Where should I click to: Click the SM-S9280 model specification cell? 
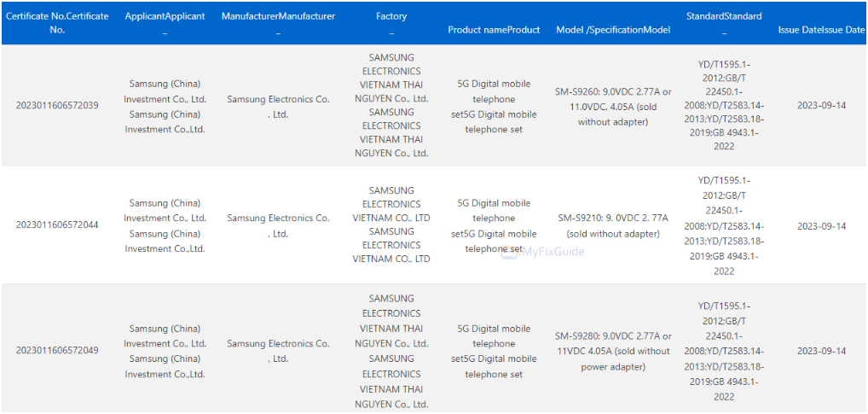click(x=613, y=351)
